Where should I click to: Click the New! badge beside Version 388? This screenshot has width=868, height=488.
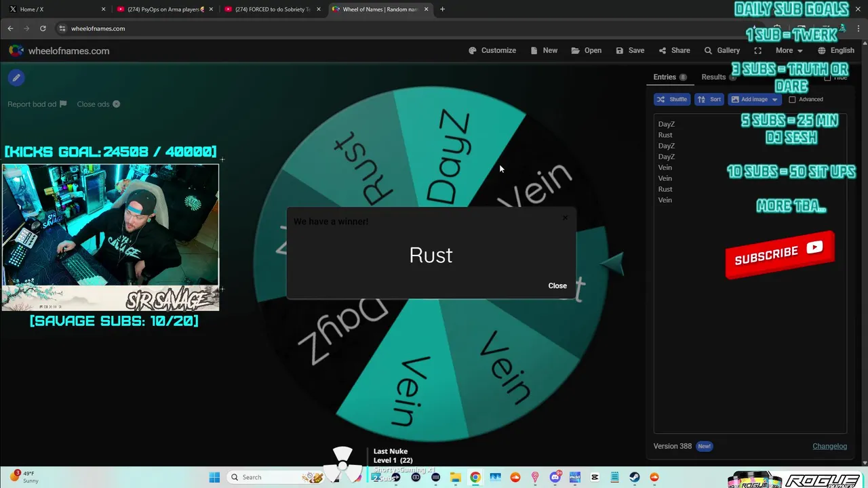705,446
